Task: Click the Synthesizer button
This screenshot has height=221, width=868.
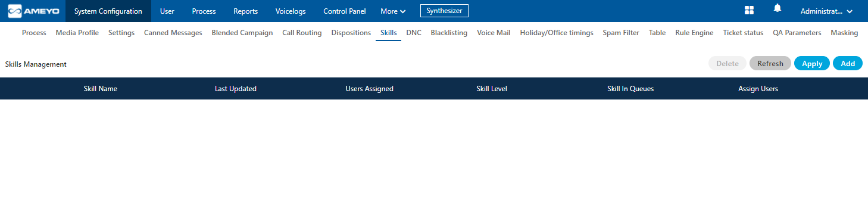Action: [x=444, y=11]
